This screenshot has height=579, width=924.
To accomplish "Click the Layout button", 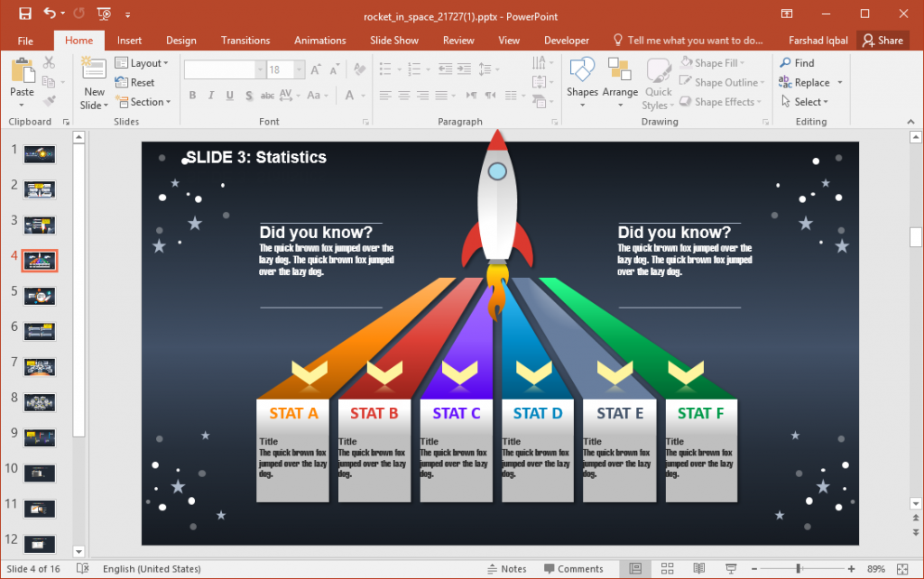I will point(144,62).
